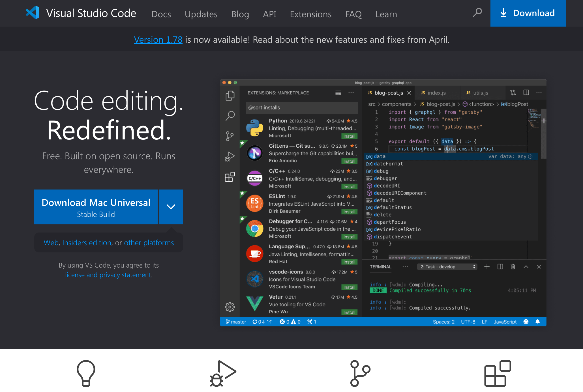Select the TERMINAL panel tab
The height and width of the screenshot is (392, 583).
(381, 267)
